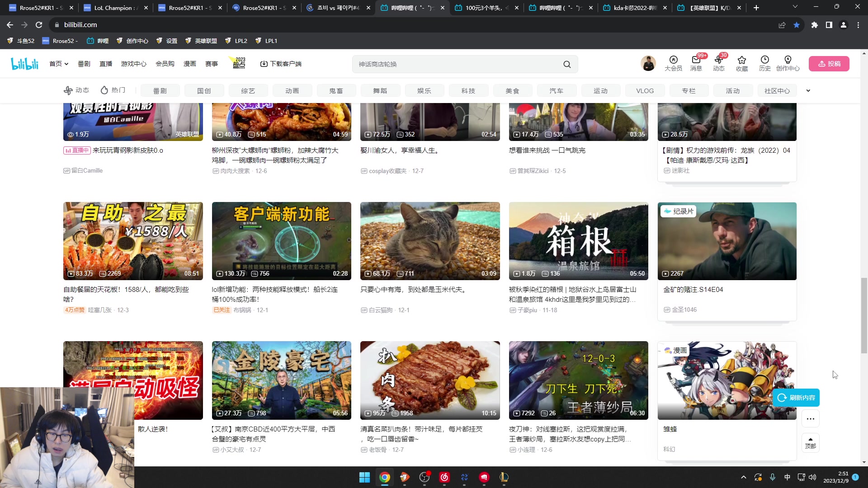Viewport: 868px width, 488px height.
Task: Switch to LoL Champion browser tab
Action: click(116, 8)
